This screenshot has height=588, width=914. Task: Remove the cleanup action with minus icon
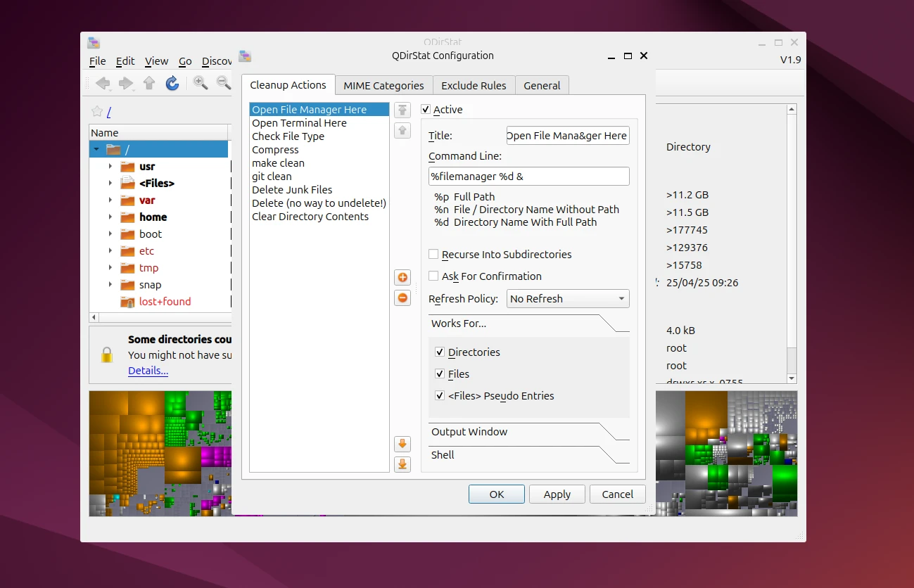[402, 298]
